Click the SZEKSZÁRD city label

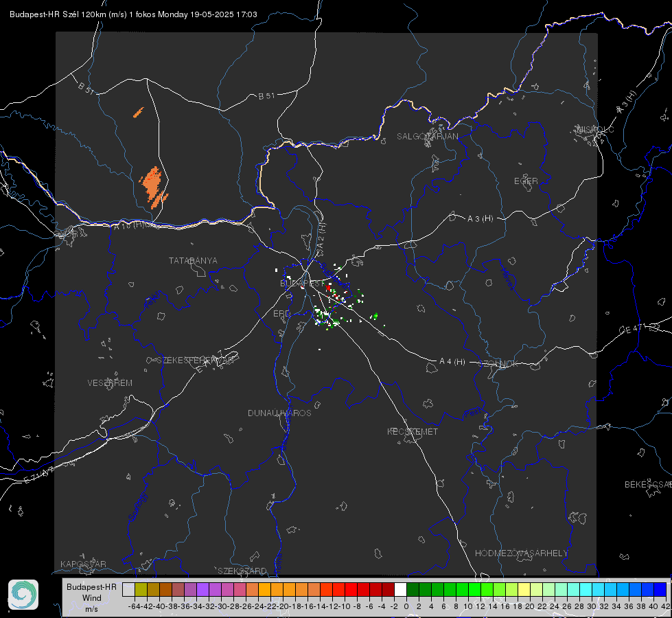pyautogui.click(x=242, y=571)
